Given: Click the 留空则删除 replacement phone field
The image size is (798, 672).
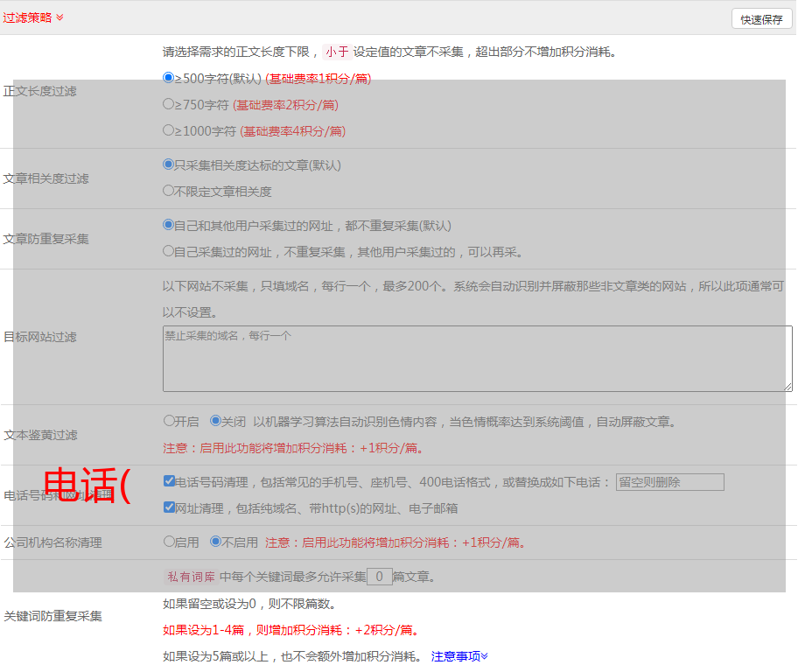Looking at the screenshot, I should point(669,482).
